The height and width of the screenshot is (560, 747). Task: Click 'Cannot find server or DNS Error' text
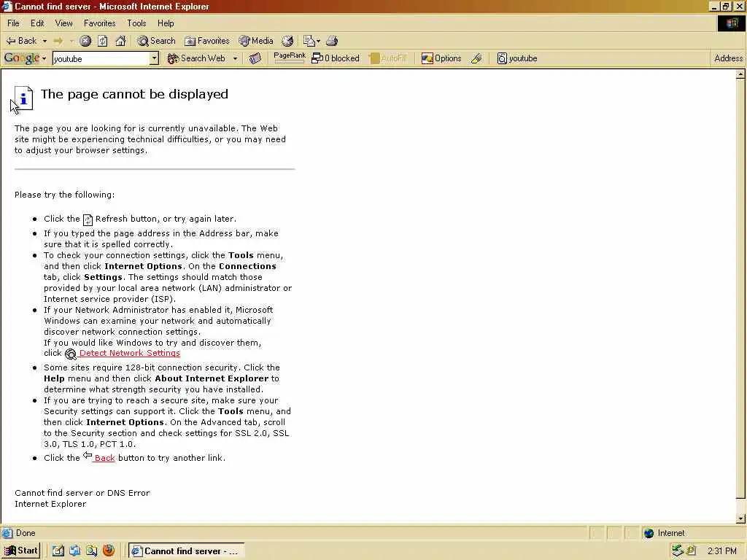pyautogui.click(x=82, y=493)
